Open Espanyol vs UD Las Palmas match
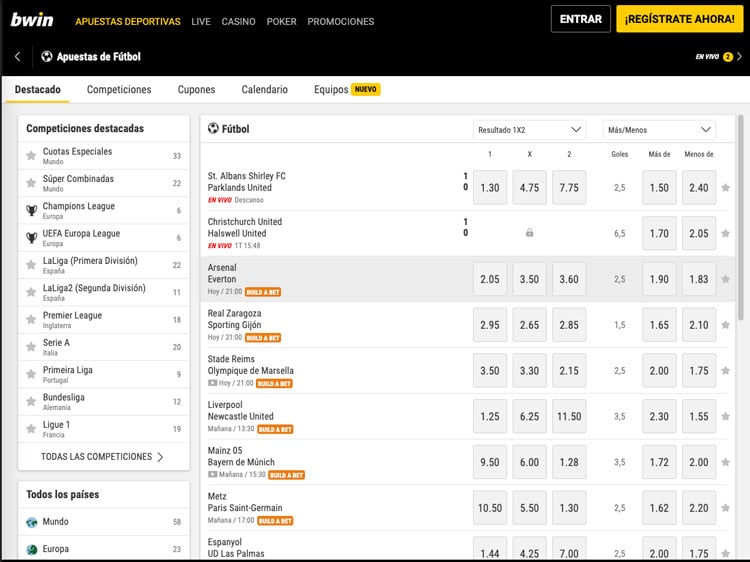This screenshot has height=562, width=750. coord(236,548)
